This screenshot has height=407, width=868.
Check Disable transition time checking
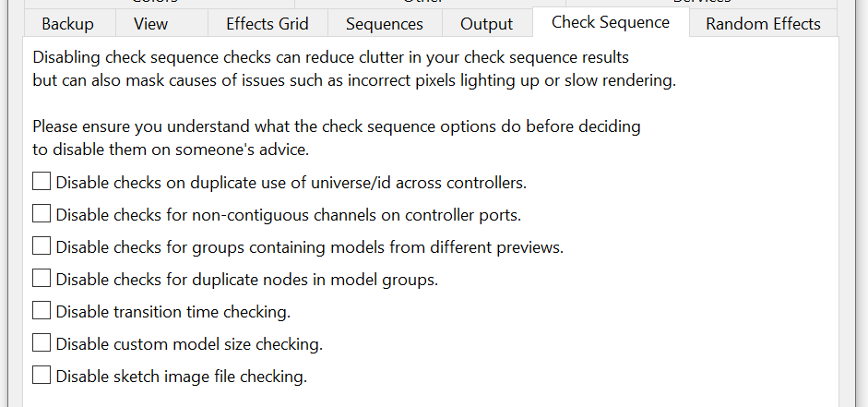[x=42, y=310]
